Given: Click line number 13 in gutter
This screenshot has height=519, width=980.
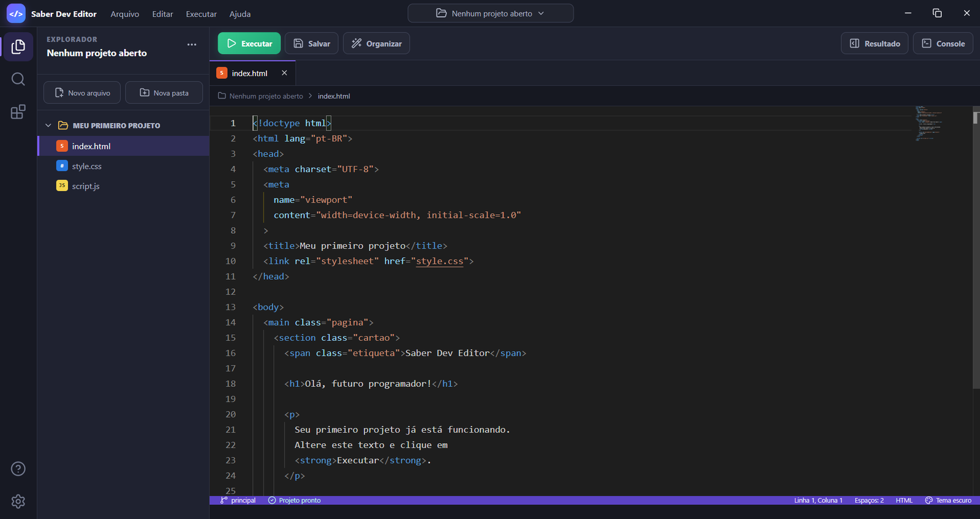Looking at the screenshot, I should click(x=230, y=307).
